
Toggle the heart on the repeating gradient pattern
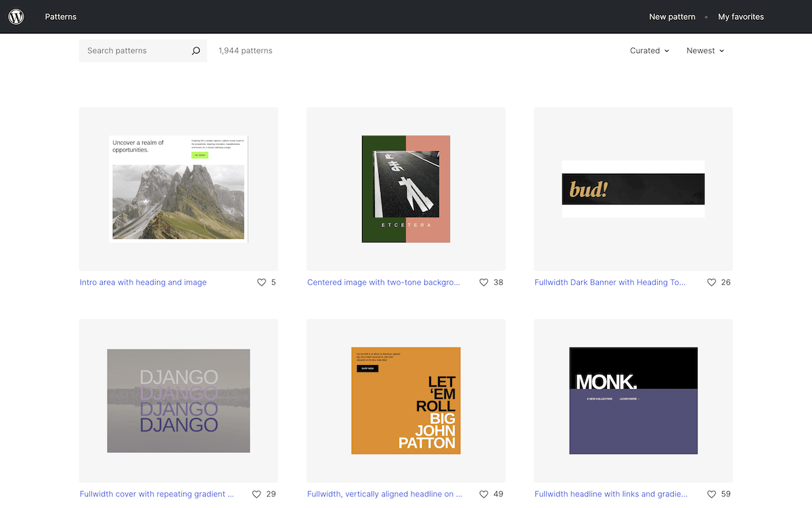[257, 494]
